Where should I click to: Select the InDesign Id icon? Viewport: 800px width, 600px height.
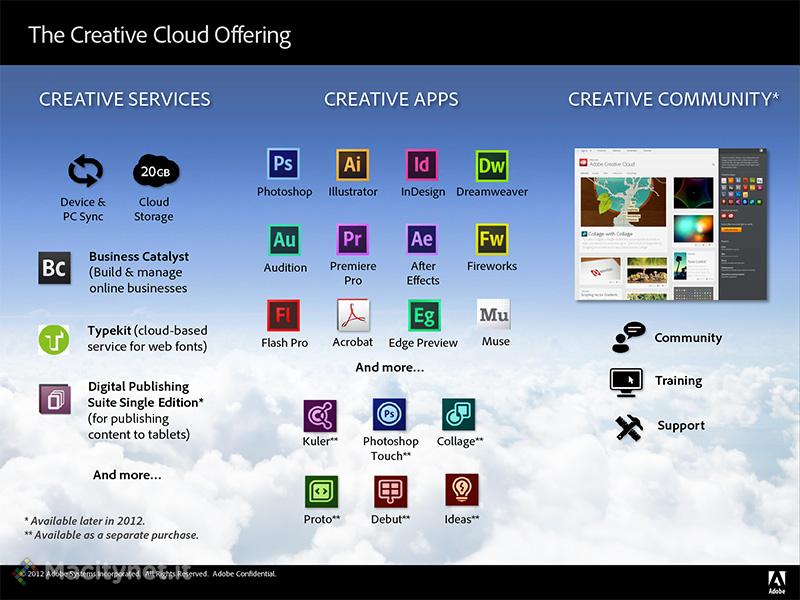point(421,164)
